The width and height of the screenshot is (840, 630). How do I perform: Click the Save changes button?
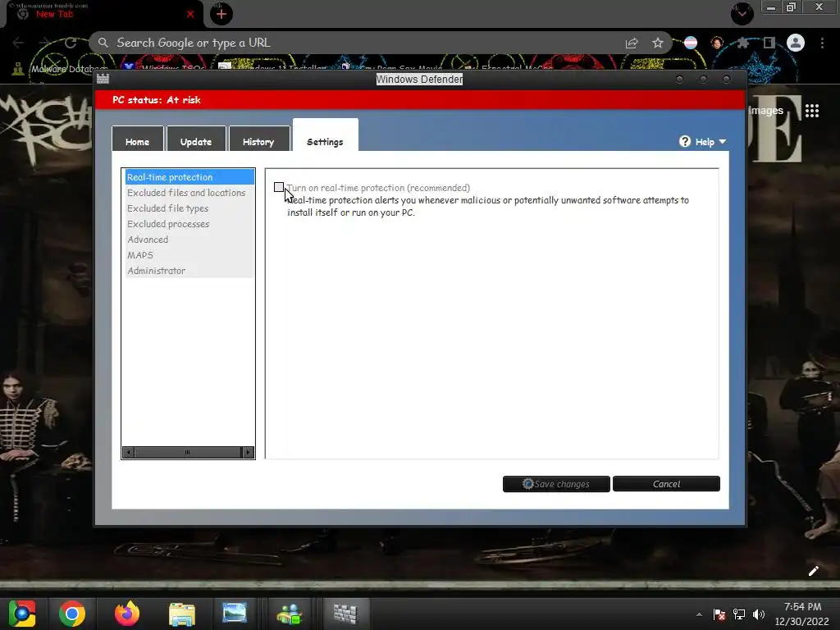[556, 484]
